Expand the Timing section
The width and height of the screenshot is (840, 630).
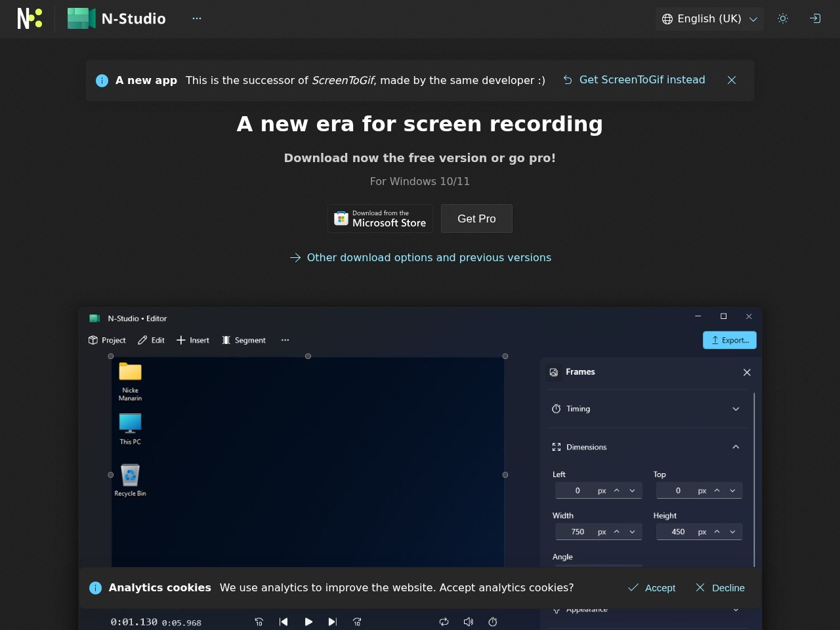(x=646, y=409)
